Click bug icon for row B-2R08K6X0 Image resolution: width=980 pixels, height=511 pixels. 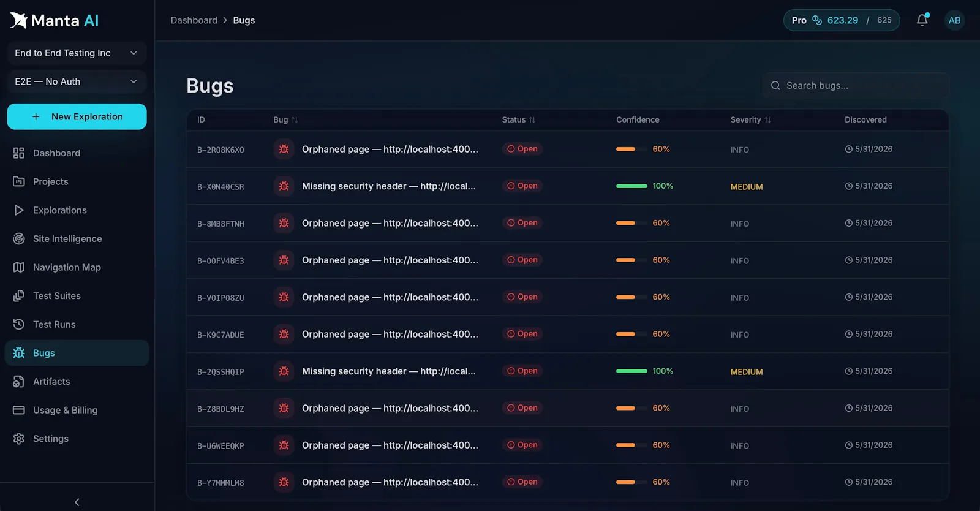point(284,149)
